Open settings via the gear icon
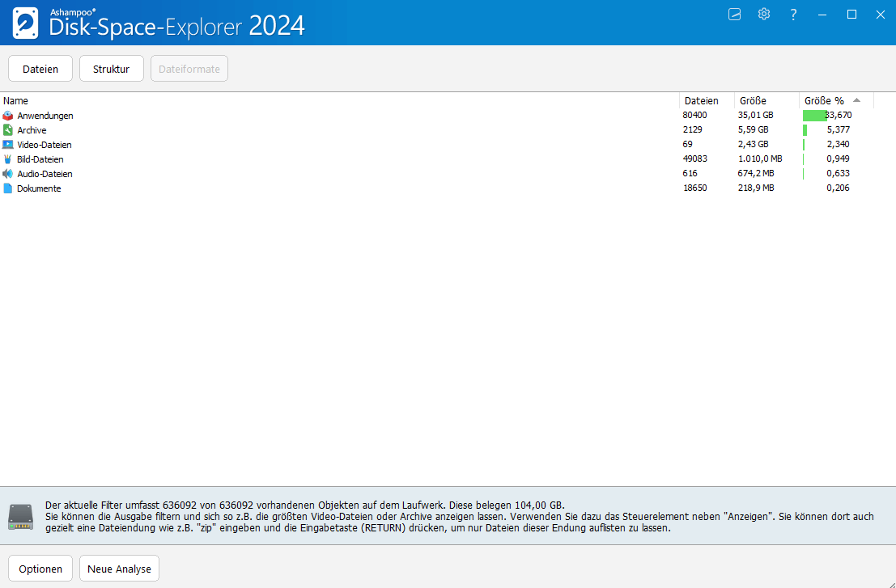 click(x=763, y=15)
